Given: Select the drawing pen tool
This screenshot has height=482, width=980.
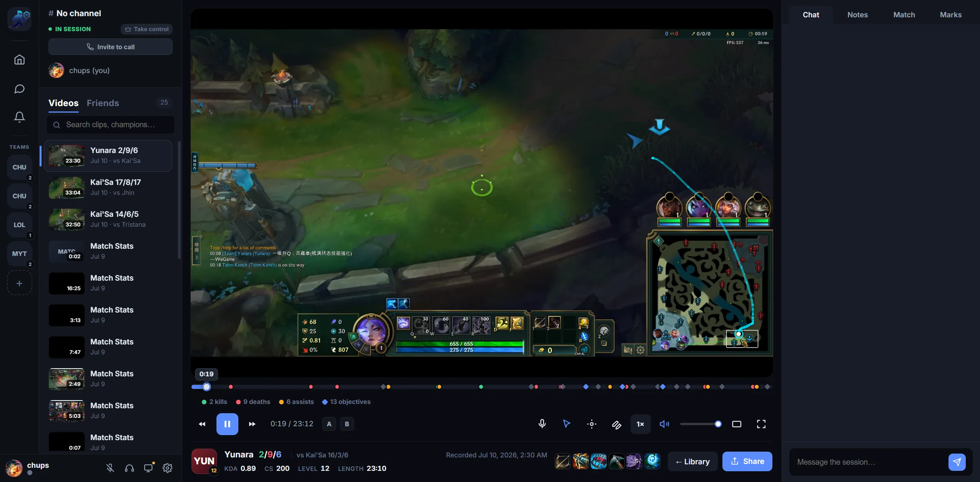Looking at the screenshot, I should (616, 424).
